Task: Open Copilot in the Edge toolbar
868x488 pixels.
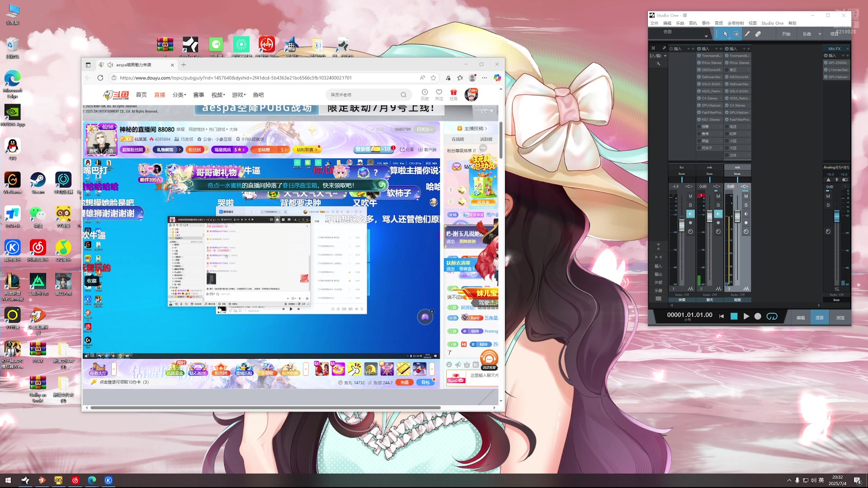Action: click(497, 78)
